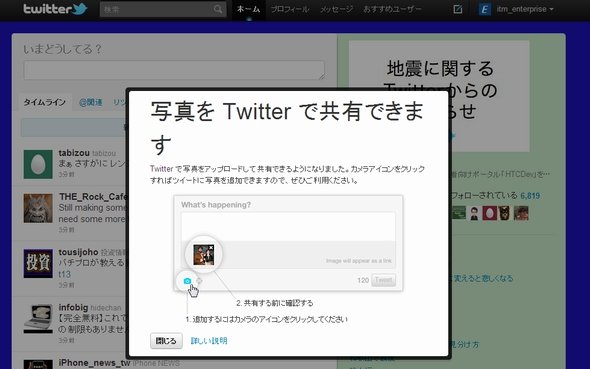Select the @関連 tab
This screenshot has width=590, height=369.
[91, 102]
